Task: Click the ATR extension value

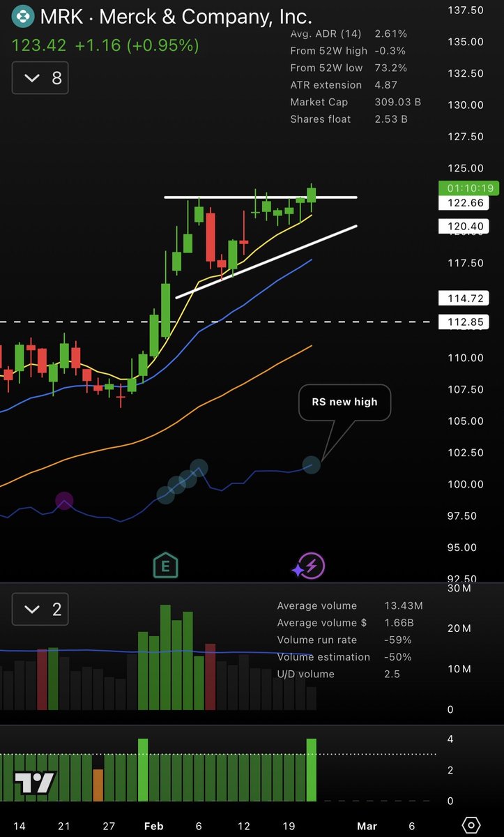Action: tap(385, 85)
